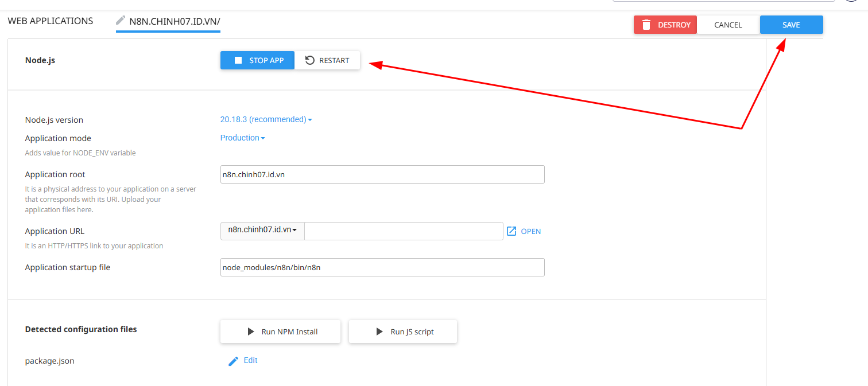This screenshot has height=386, width=868.
Task: Click the 'Node.js' section heading
Action: [x=40, y=60]
